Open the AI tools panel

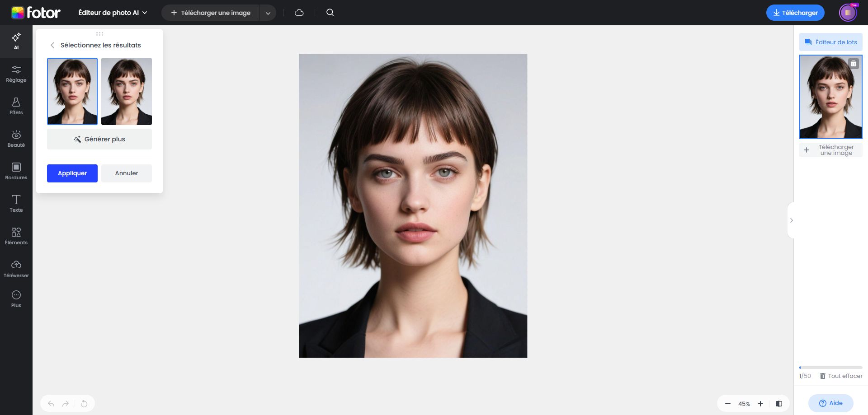16,41
